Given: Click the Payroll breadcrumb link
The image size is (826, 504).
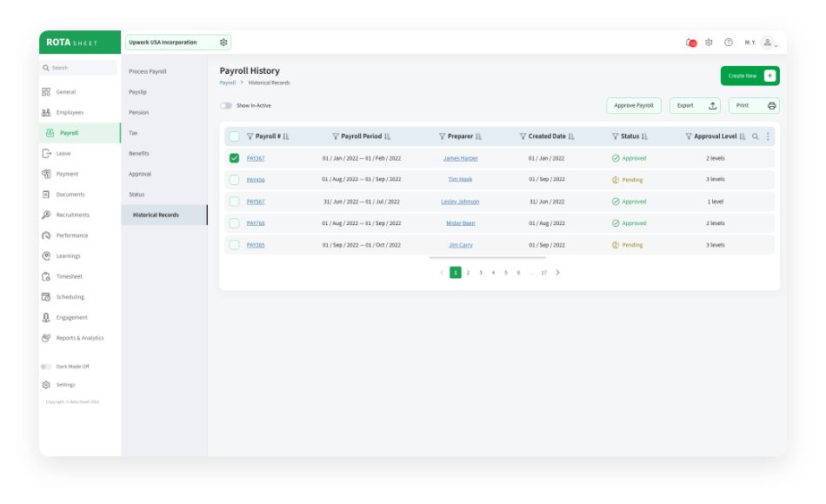Looking at the screenshot, I should [x=228, y=83].
